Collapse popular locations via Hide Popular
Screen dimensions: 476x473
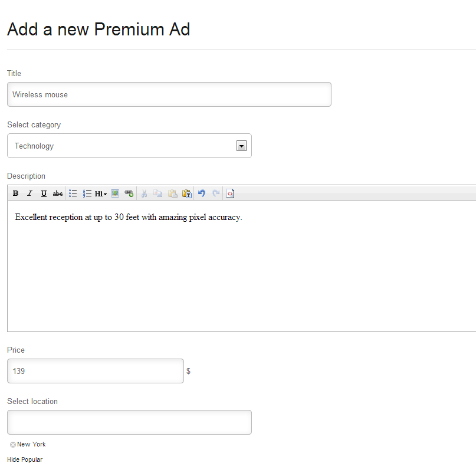tap(25, 459)
